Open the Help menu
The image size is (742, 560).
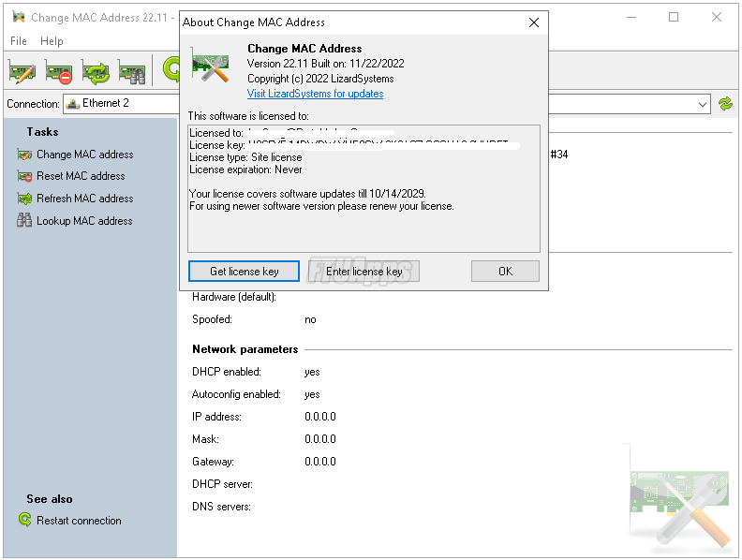pyautogui.click(x=52, y=41)
